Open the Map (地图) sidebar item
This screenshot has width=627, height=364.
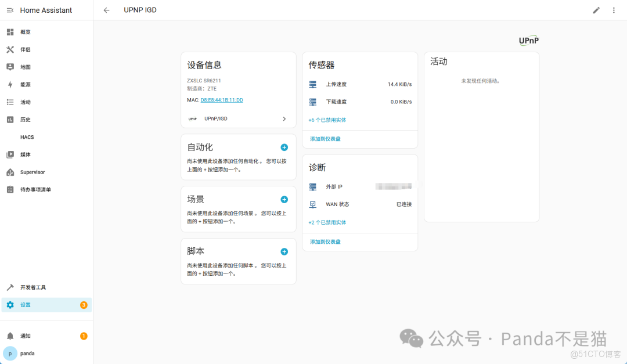click(x=26, y=67)
